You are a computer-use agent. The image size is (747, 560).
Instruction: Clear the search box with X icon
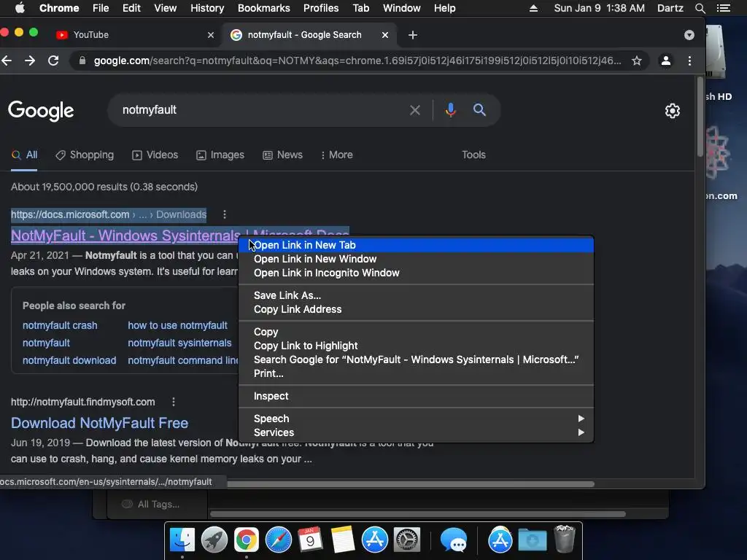tap(415, 110)
